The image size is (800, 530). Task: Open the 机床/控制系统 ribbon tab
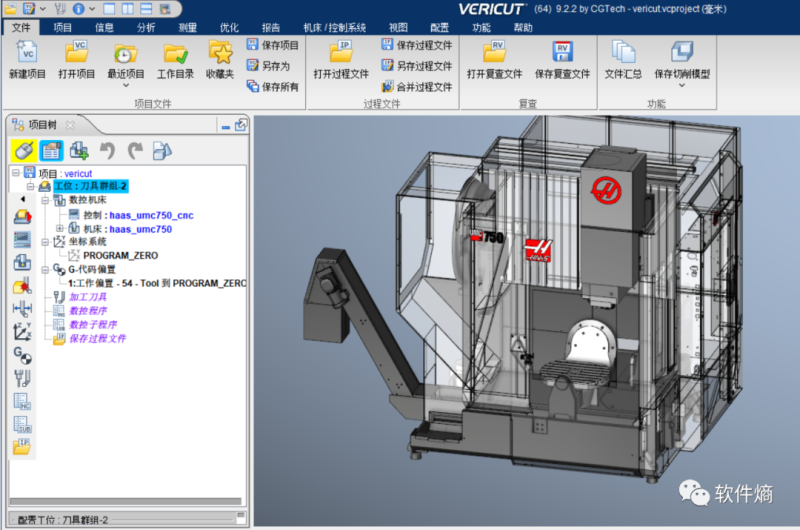tap(334, 28)
